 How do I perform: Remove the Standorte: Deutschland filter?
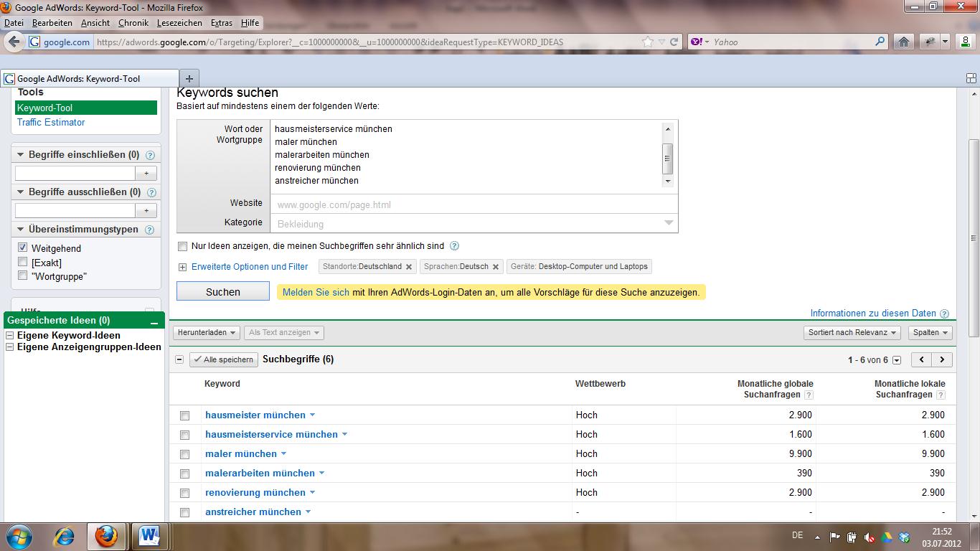tap(409, 267)
